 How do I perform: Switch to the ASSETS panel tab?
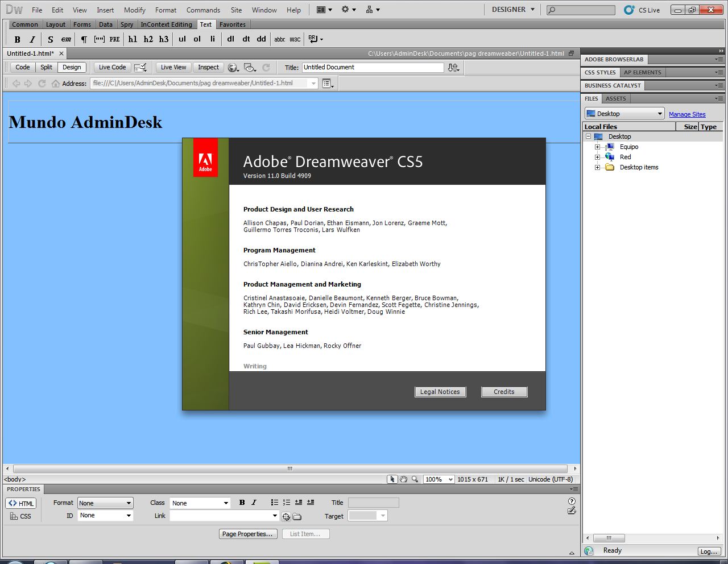(x=615, y=98)
